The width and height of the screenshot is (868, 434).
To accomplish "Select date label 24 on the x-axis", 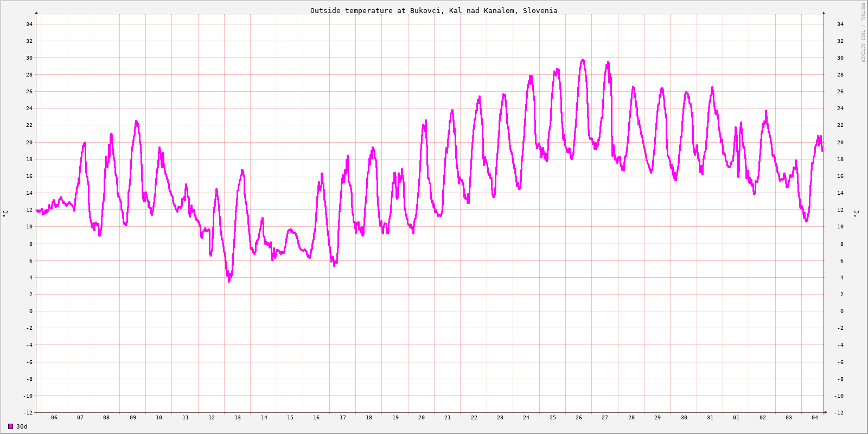I will pos(526,418).
